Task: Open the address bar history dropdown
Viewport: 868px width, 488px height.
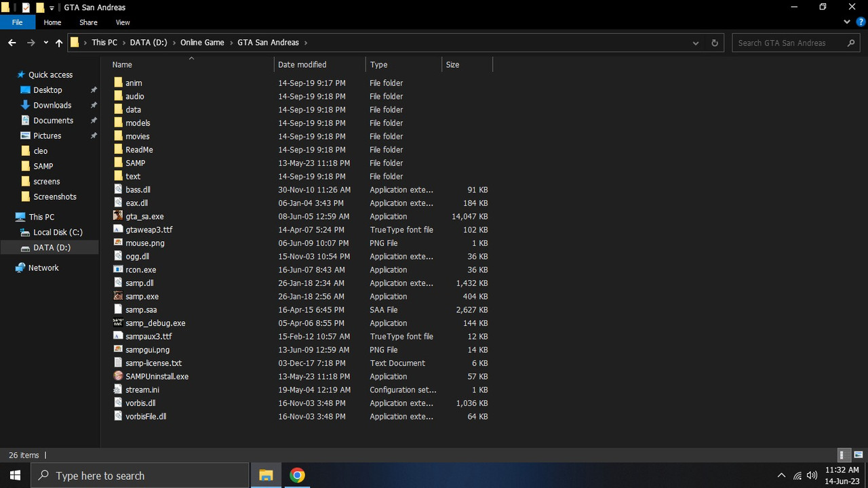Action: 696,43
